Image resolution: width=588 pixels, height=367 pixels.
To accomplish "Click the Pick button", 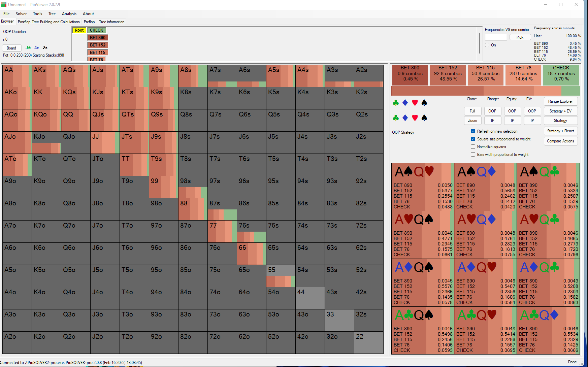I will (x=520, y=37).
